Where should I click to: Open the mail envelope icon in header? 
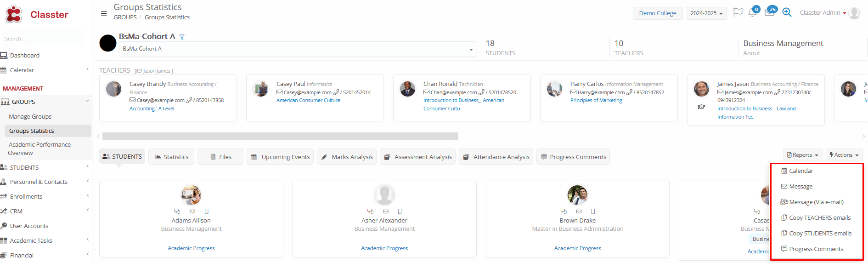(769, 13)
